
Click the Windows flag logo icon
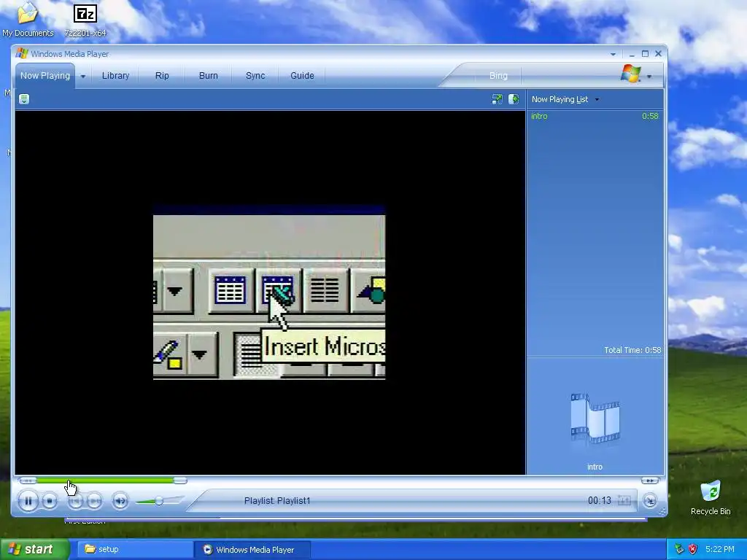click(x=631, y=74)
